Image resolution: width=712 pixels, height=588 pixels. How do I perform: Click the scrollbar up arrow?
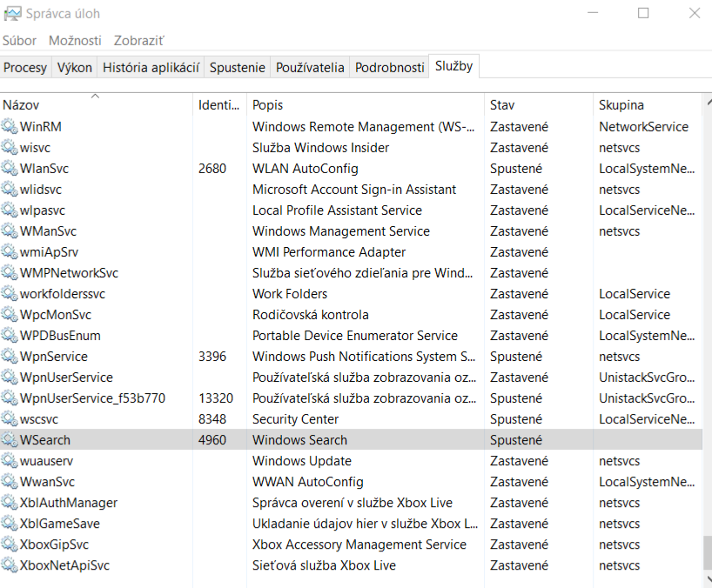click(x=708, y=102)
